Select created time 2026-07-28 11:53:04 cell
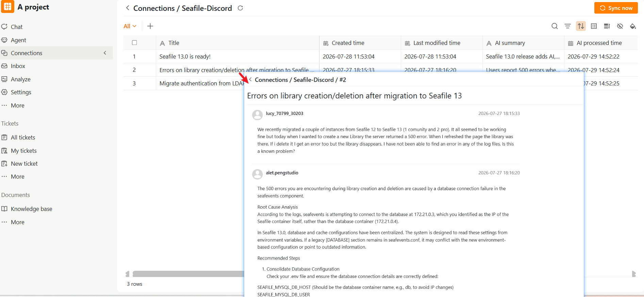This screenshot has height=297, width=644. [360, 56]
